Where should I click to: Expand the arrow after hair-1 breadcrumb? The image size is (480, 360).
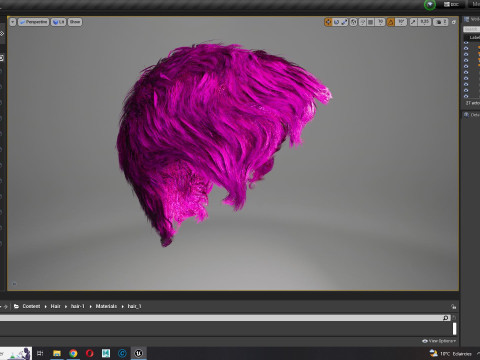click(90, 306)
